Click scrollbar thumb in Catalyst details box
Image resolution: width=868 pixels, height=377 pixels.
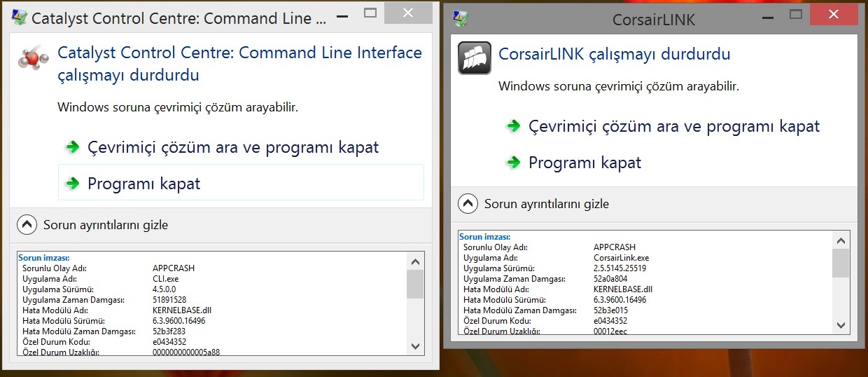click(415, 285)
